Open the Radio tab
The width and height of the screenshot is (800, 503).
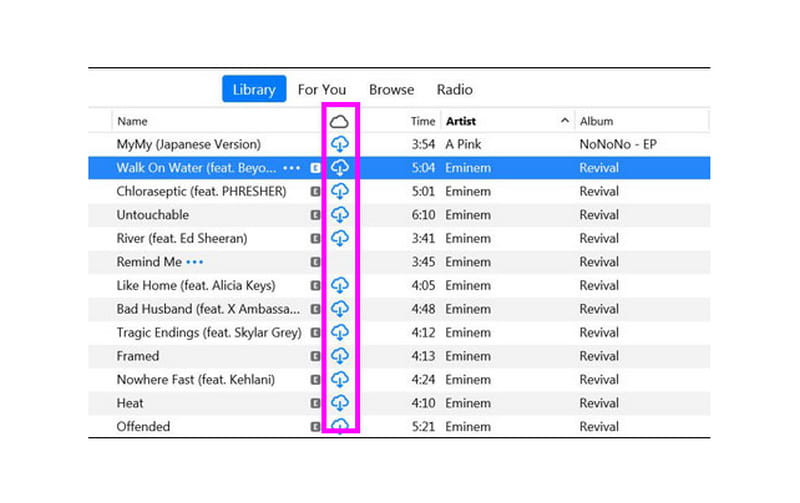pyautogui.click(x=455, y=90)
